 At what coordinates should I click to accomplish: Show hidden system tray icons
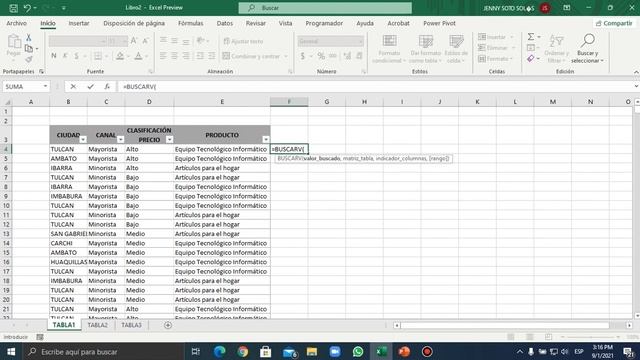[x=519, y=351]
